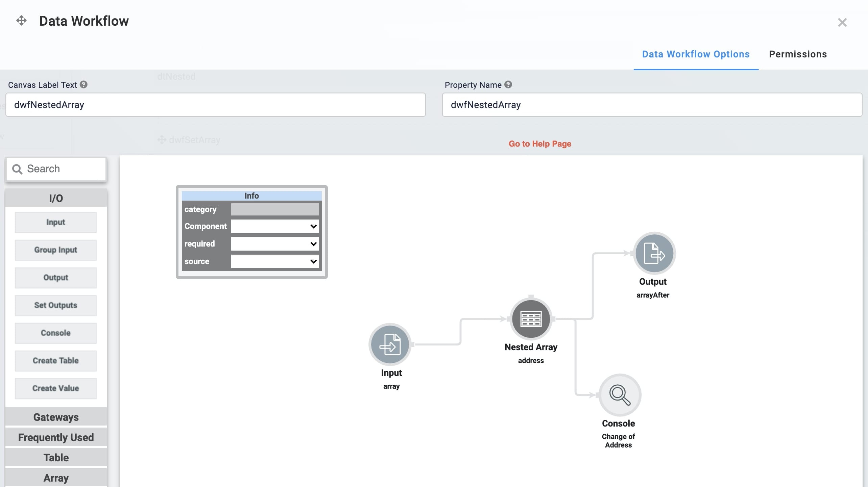The width and height of the screenshot is (868, 487).
Task: Close the Data Workflow modal
Action: point(842,23)
